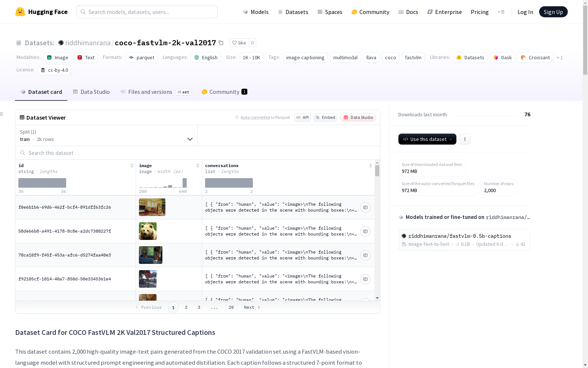Click the API button in Dataset Viewer
This screenshot has width=588, height=368.
click(302, 117)
